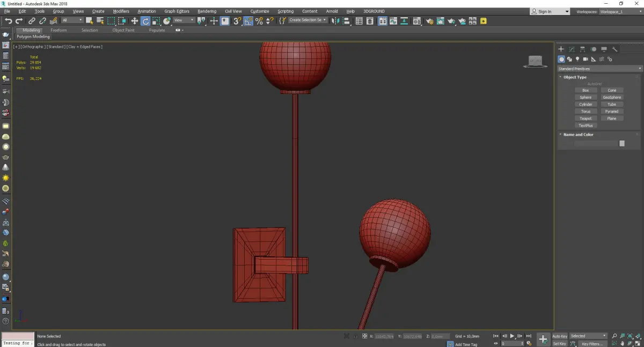Switch to the Modify panel tab icon
644x347 pixels.
coord(572,49)
